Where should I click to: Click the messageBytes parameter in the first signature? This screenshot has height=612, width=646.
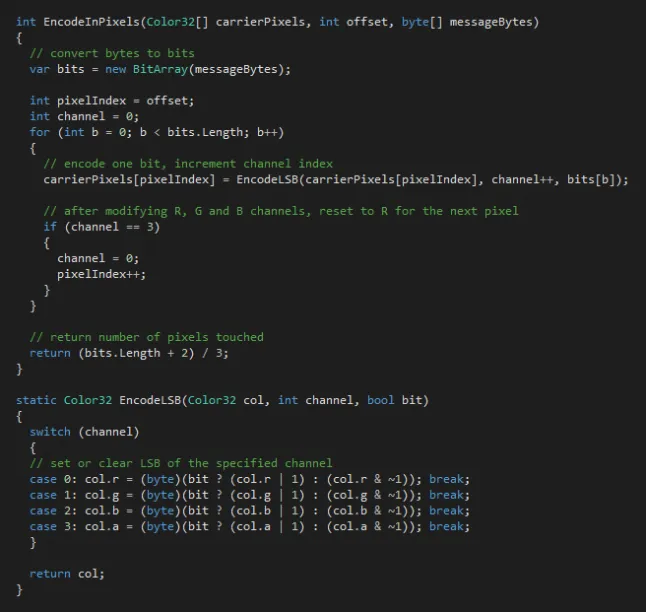click(491, 22)
